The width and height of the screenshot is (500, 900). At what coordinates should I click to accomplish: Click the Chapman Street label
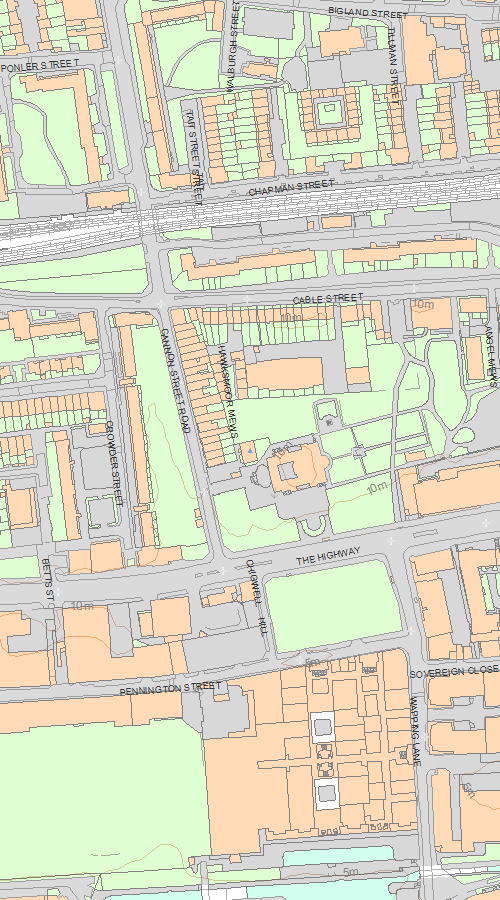[x=291, y=188]
